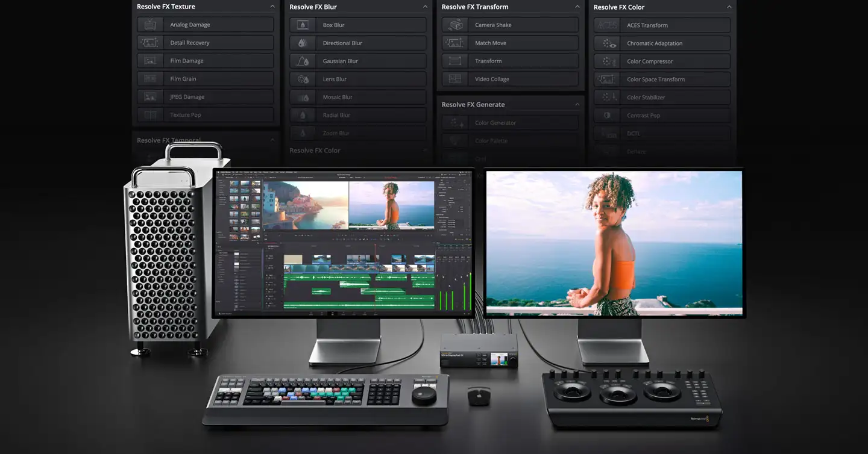Image resolution: width=868 pixels, height=454 pixels.
Task: Click the Gaussian Blur curve icon
Action: tap(303, 61)
